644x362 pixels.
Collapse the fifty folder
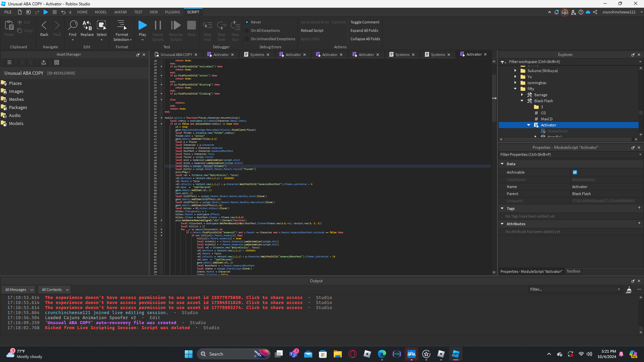tap(516, 89)
